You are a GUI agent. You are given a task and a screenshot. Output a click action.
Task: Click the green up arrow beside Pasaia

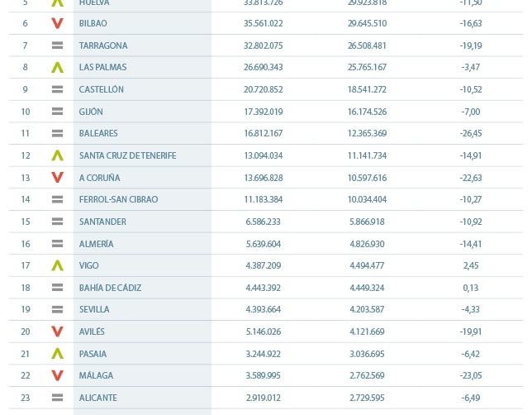(58, 354)
